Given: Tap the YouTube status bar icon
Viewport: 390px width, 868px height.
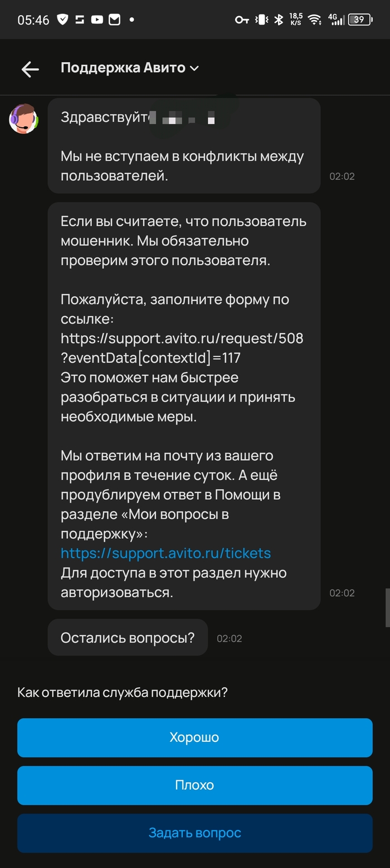Looking at the screenshot, I should 97,20.
